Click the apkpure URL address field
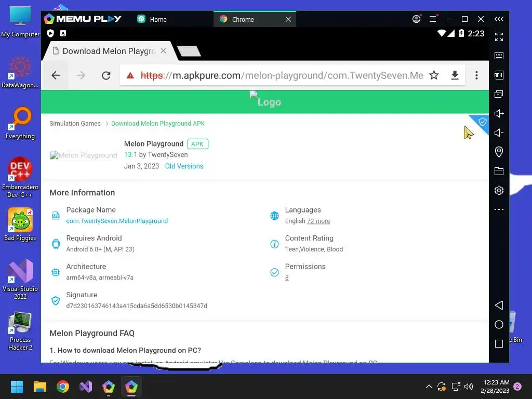 pos(281,75)
